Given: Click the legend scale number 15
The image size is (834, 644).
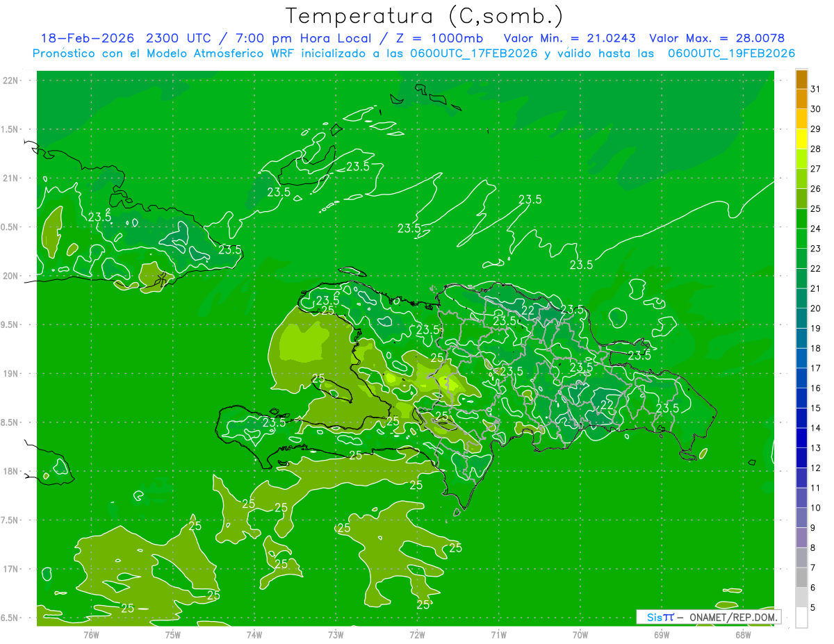Looking at the screenshot, I should [x=816, y=408].
